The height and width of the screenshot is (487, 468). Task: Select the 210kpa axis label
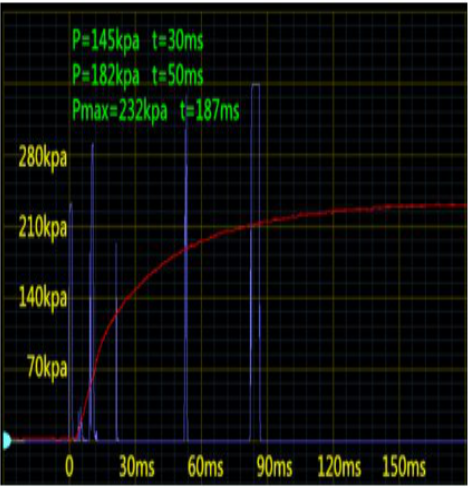click(x=43, y=228)
